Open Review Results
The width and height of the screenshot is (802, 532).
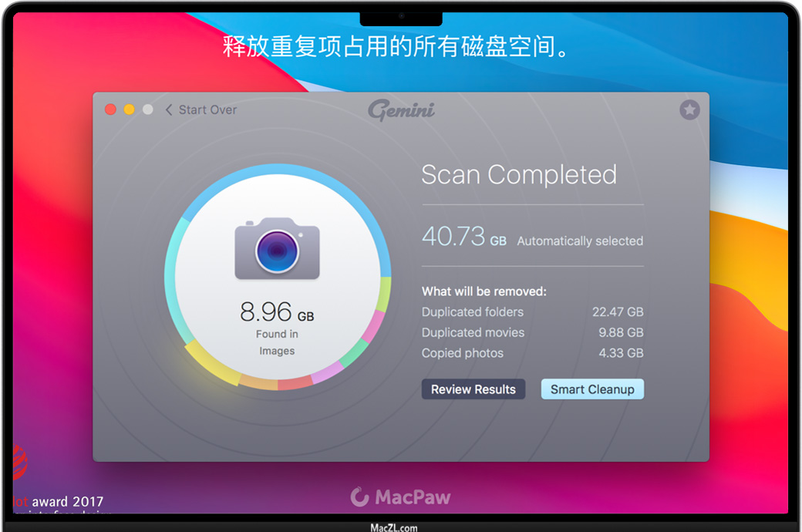[473, 389]
